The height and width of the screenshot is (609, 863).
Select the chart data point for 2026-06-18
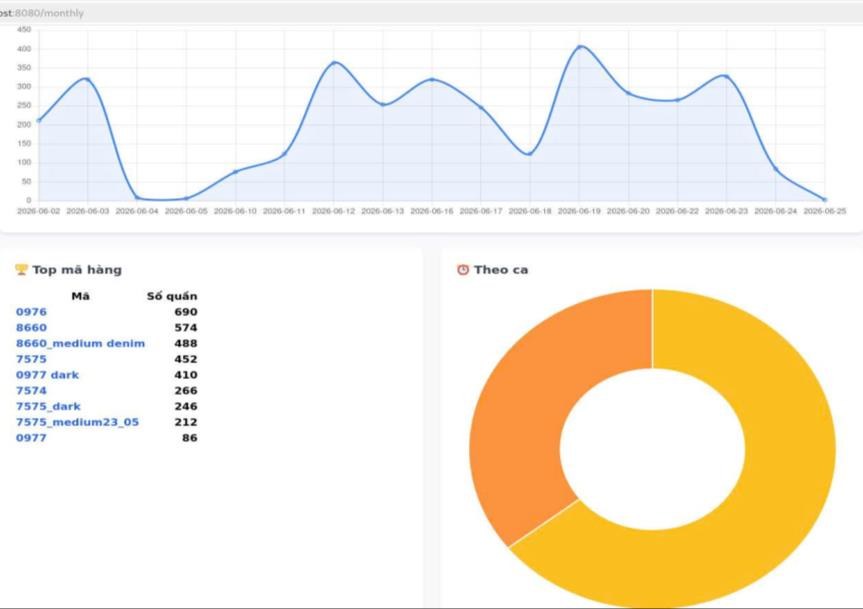pyautogui.click(x=529, y=154)
